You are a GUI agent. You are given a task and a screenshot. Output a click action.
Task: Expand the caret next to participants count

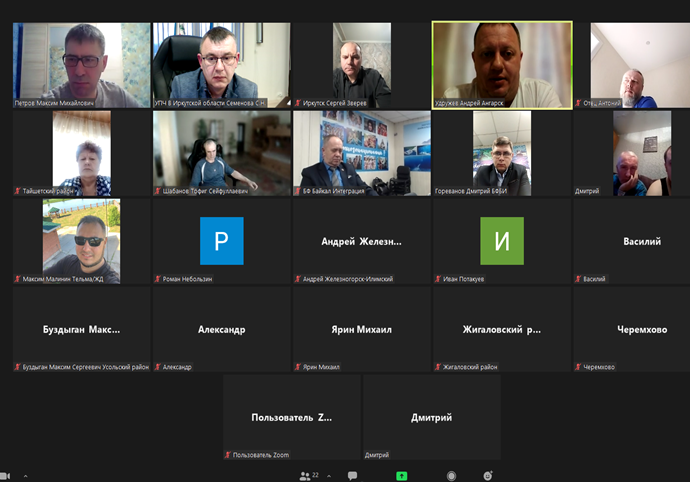328,476
